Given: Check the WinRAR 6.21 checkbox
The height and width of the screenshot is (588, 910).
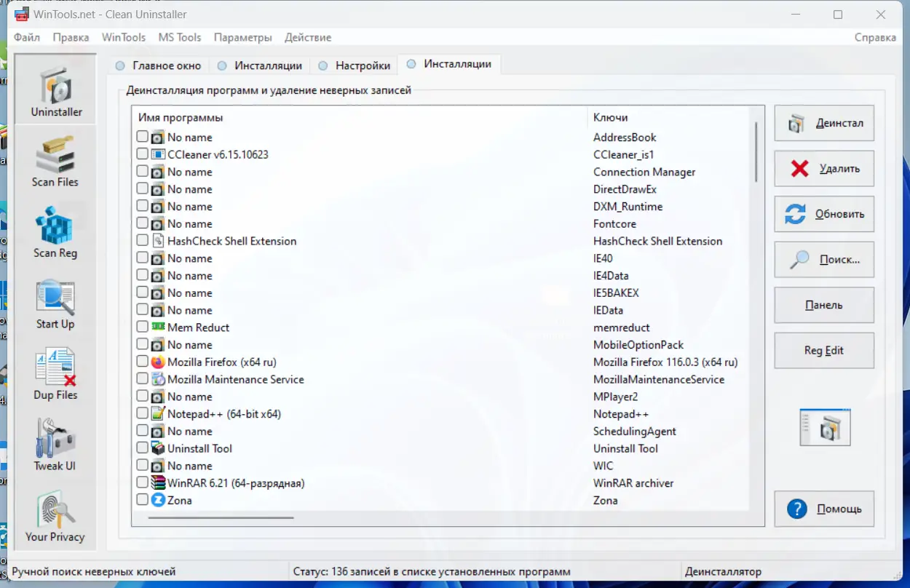Looking at the screenshot, I should coord(142,483).
